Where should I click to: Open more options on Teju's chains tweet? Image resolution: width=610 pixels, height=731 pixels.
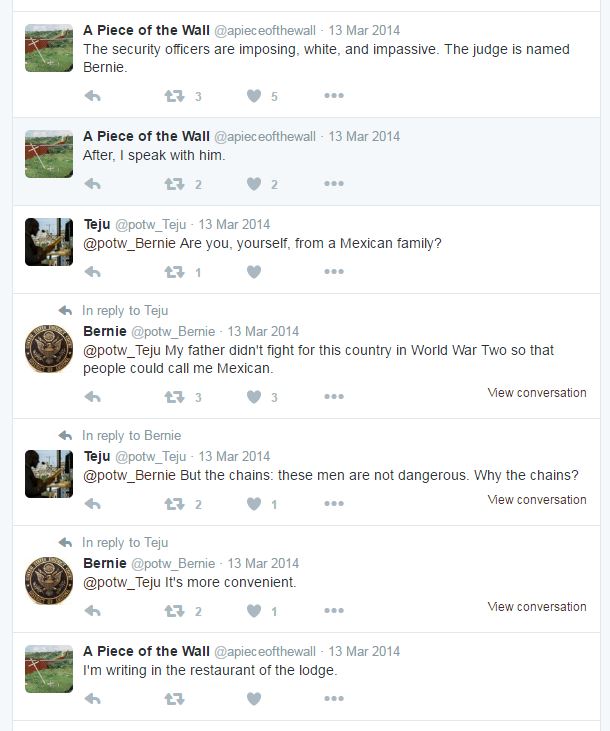pyautogui.click(x=334, y=504)
